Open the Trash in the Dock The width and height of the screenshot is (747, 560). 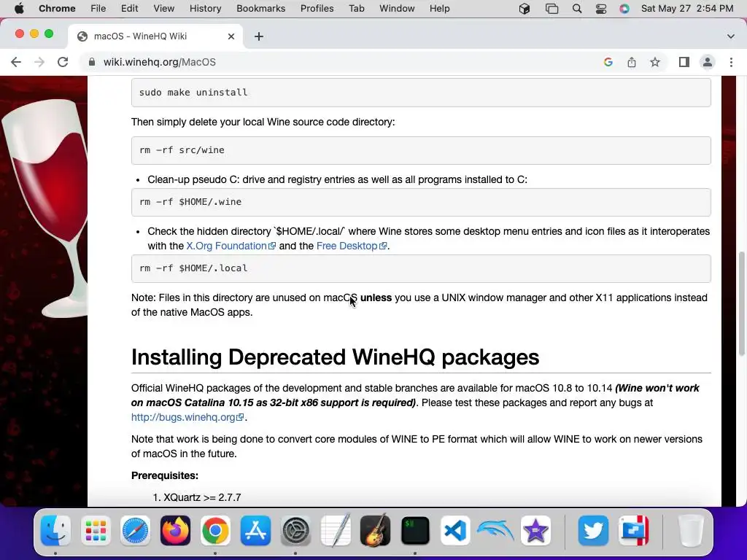tap(691, 531)
